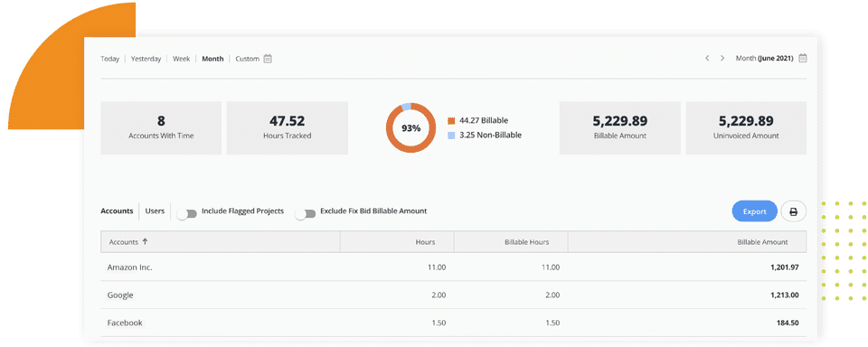Go to next month arrow
The height and width of the screenshot is (347, 868).
point(722,58)
